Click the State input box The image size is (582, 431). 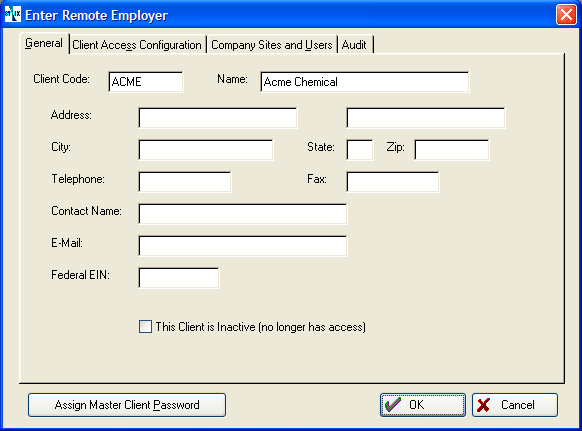(360, 150)
